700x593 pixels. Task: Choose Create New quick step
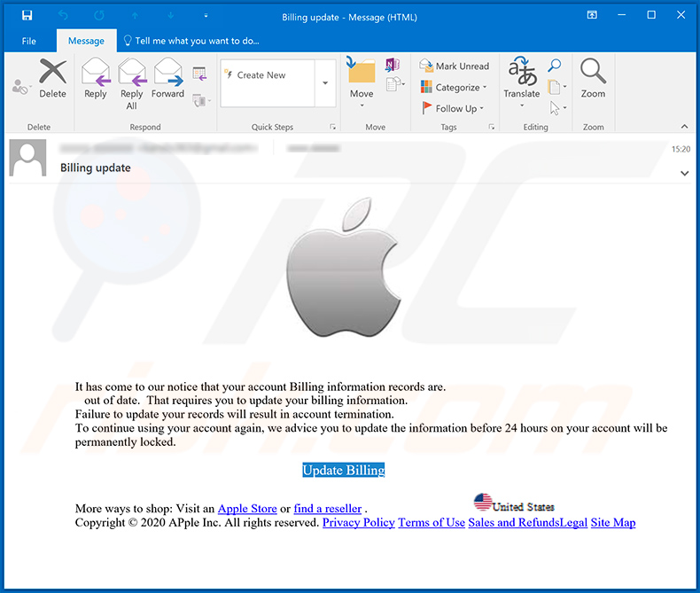tap(268, 75)
